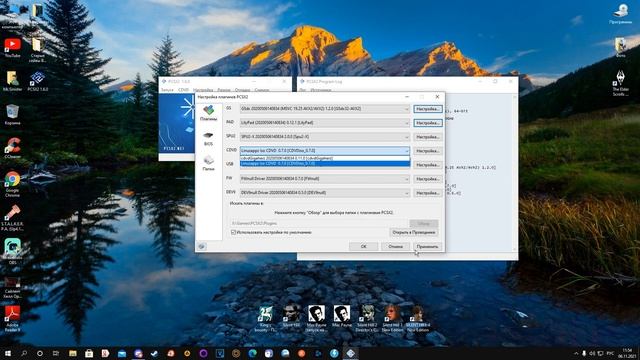Confirm the dialog with OK
This screenshot has height=360, width=640.
(363, 247)
